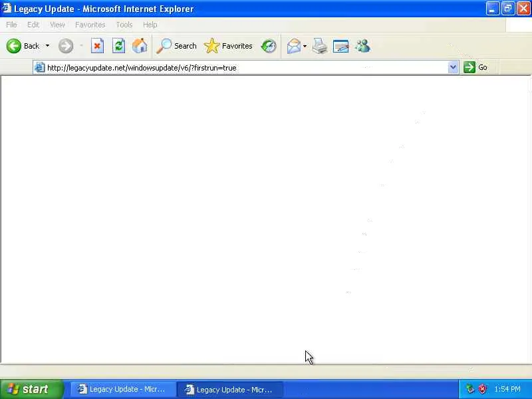This screenshot has height=399, width=532.
Task: Click the Mail envelope icon
Action: (x=294, y=46)
